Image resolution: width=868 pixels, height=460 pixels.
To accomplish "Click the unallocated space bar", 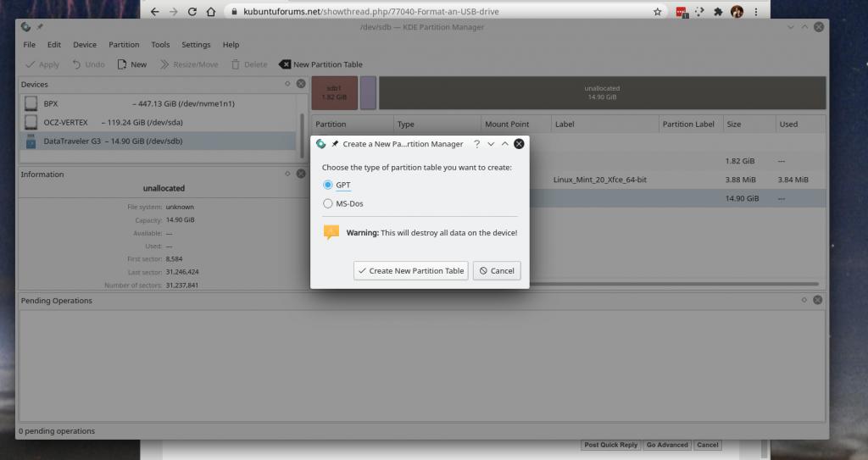I will (x=602, y=92).
